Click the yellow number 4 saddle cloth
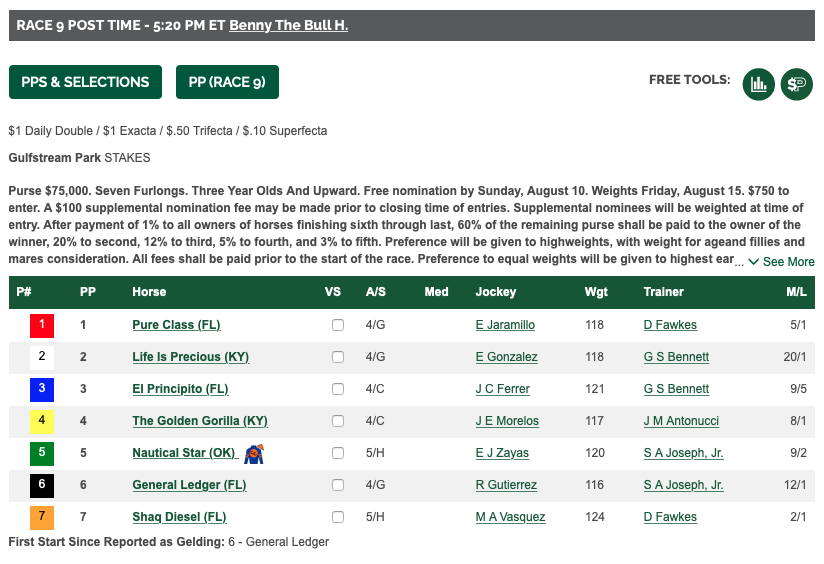Viewport: 824px width, 564px height. [42, 422]
